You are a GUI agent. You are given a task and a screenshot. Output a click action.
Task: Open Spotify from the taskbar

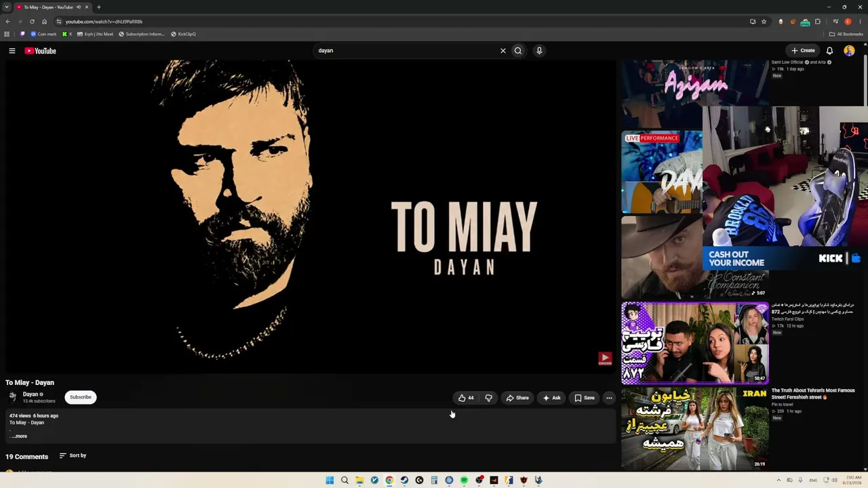464,480
